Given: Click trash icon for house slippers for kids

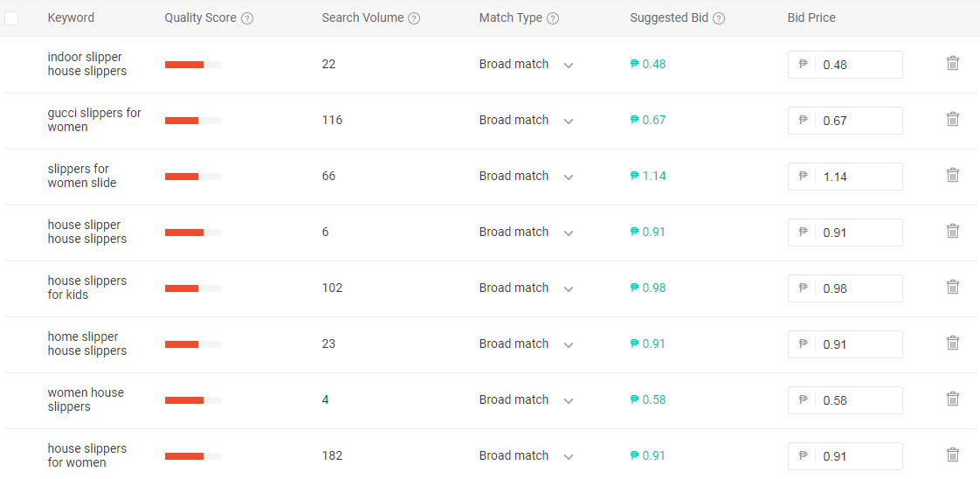Looking at the screenshot, I should tap(953, 287).
